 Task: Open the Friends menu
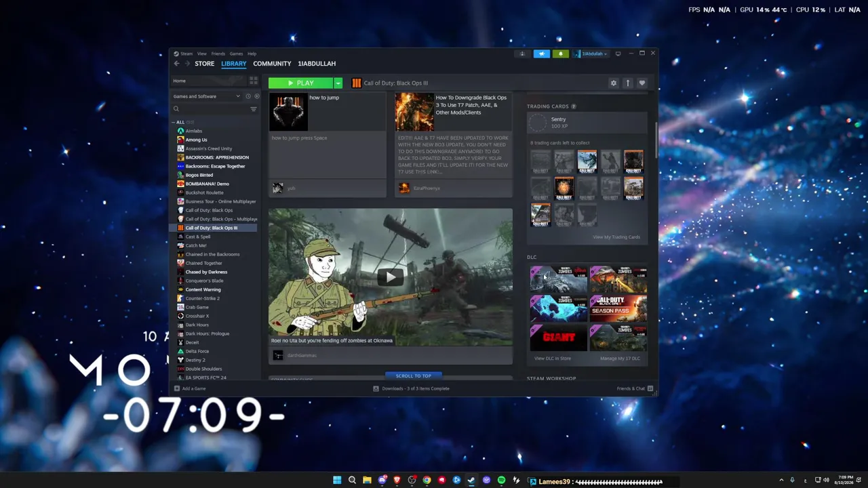218,54
